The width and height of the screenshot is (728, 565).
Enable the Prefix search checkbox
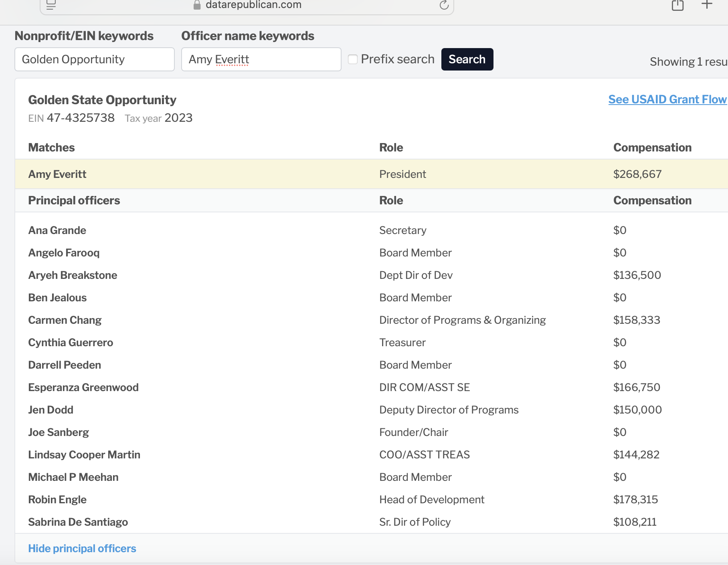point(353,59)
